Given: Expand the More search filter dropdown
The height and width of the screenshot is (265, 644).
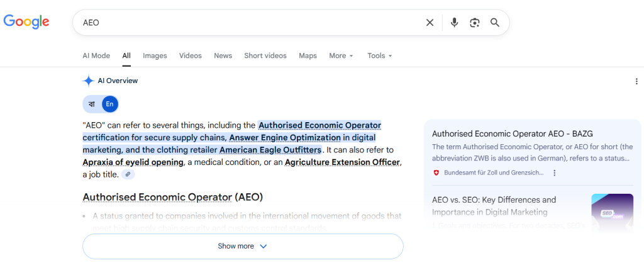Looking at the screenshot, I should 341,55.
